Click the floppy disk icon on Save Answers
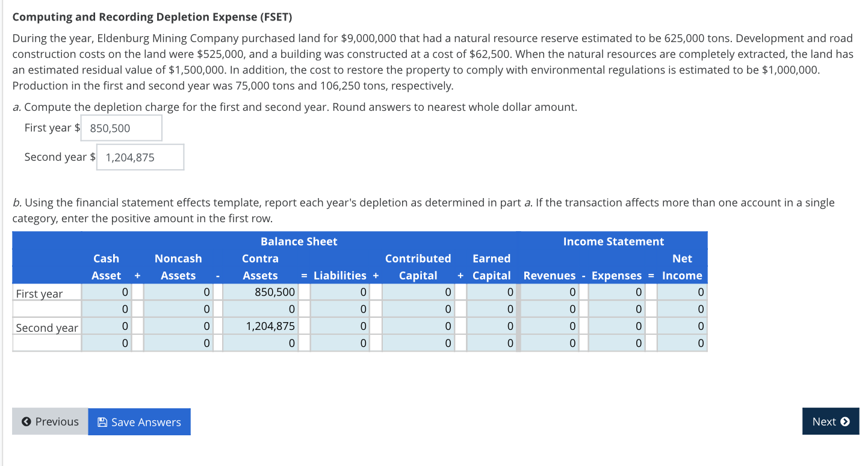This screenshot has height=466, width=868. pyautogui.click(x=102, y=422)
